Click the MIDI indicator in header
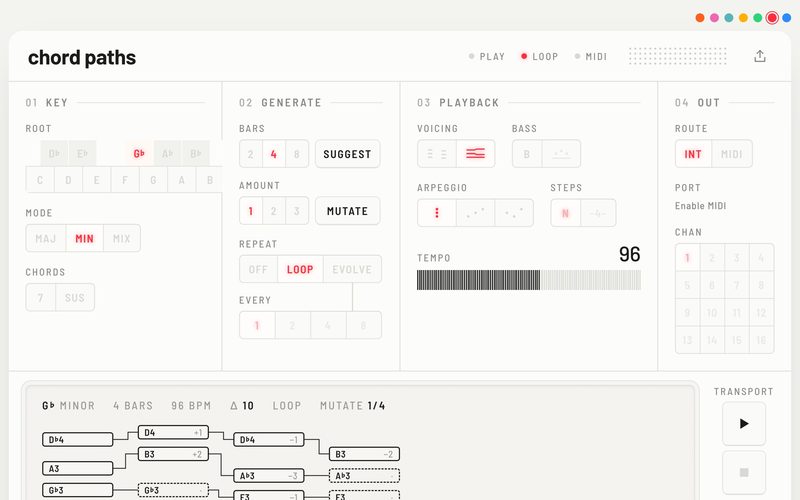Viewport: 800px width, 500px height. (591, 57)
